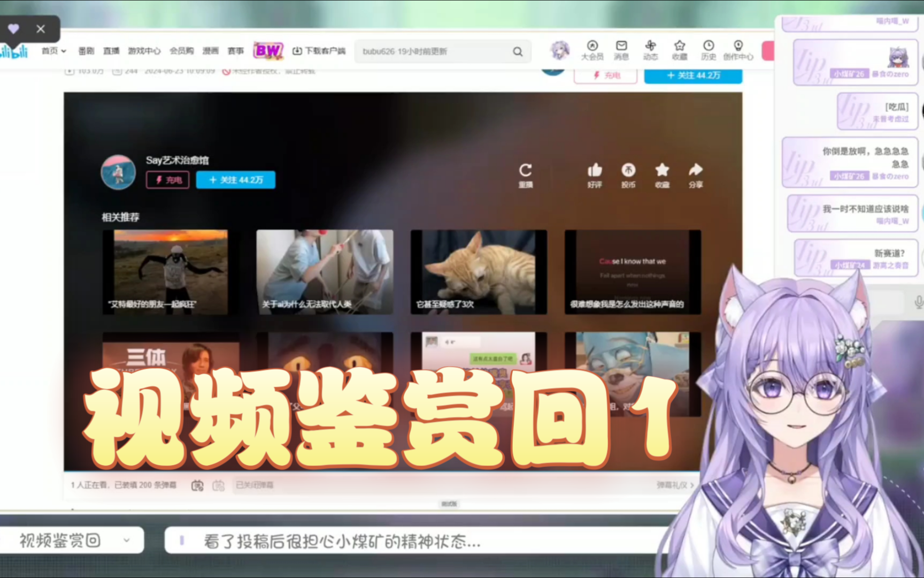This screenshot has height=578, width=924.
Task: Expand the 视频鉴赏回 dropdown
Action: tap(127, 541)
